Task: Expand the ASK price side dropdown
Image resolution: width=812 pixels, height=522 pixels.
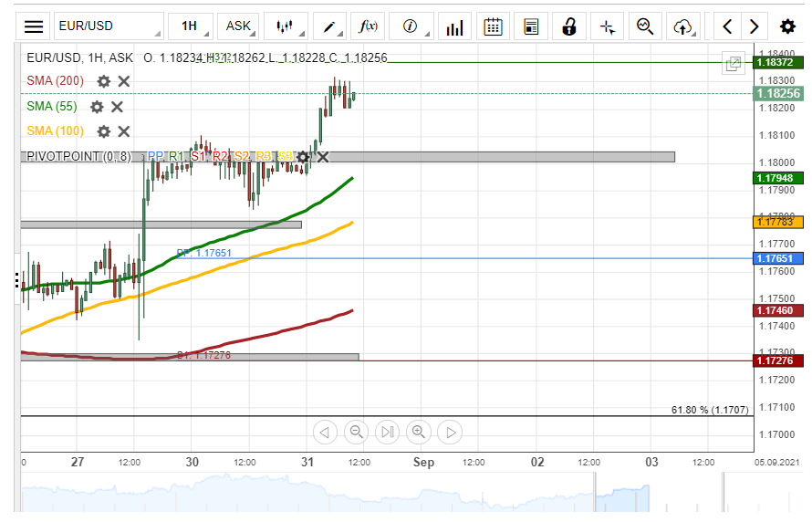Action: 242,26
